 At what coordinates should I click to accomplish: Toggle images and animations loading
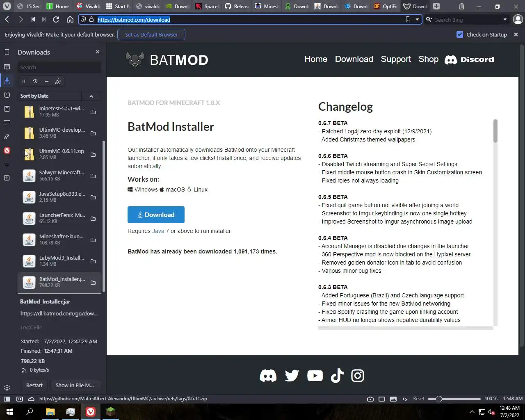coord(393,399)
